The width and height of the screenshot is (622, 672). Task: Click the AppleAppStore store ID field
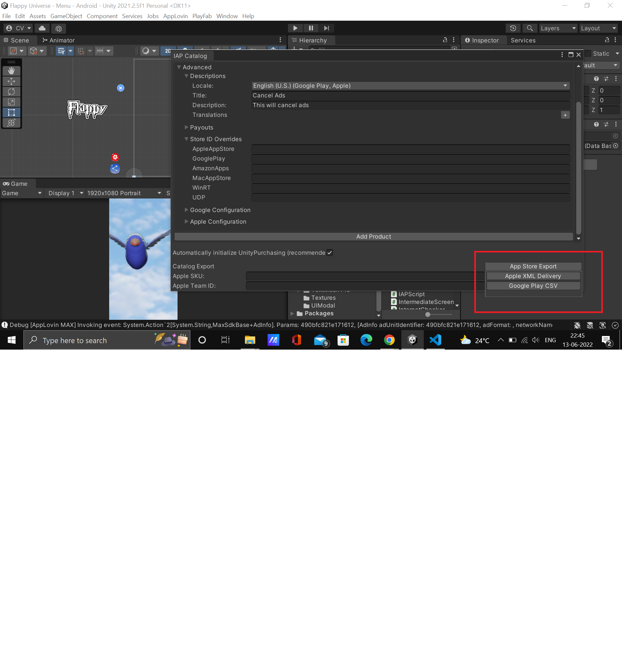point(410,149)
